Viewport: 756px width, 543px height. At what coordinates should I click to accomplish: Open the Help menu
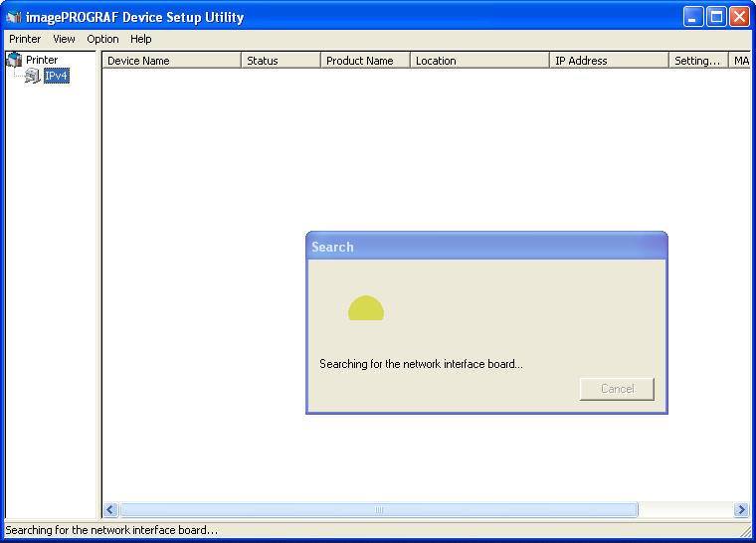click(x=141, y=39)
